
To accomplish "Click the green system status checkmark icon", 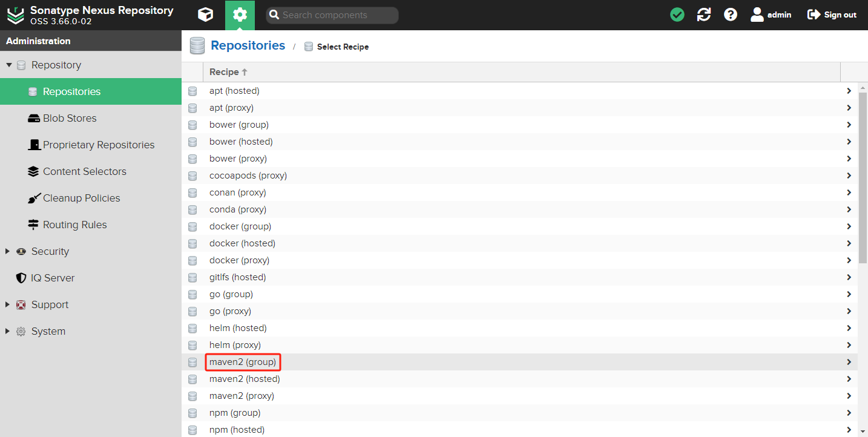I will click(677, 15).
